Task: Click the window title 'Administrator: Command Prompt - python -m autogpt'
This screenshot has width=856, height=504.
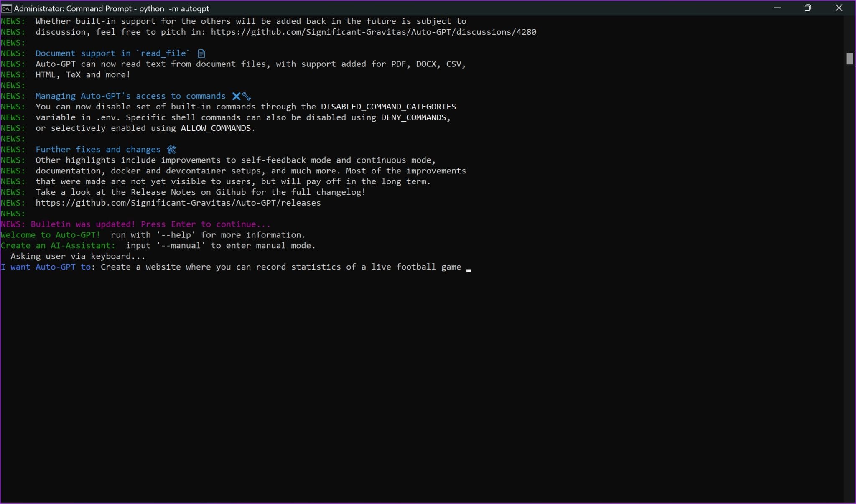Action: tap(111, 8)
